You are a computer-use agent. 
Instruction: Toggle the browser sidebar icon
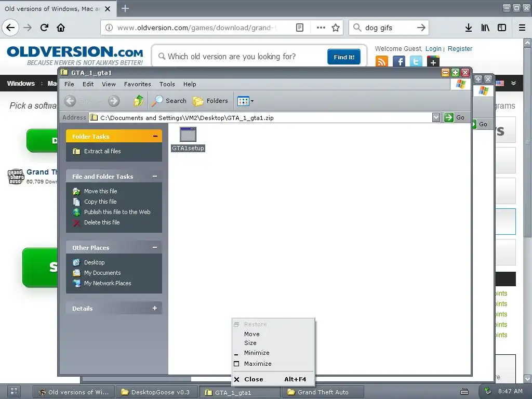(502, 28)
